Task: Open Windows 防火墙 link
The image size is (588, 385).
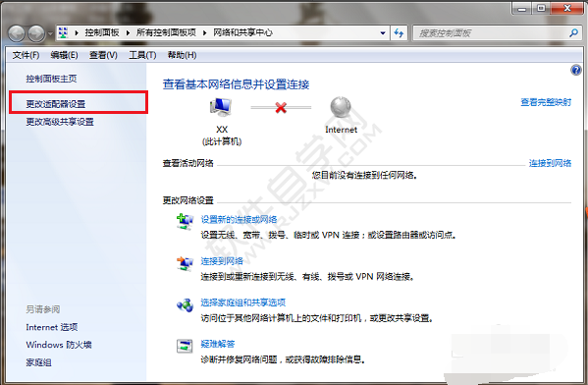Action: coord(59,345)
